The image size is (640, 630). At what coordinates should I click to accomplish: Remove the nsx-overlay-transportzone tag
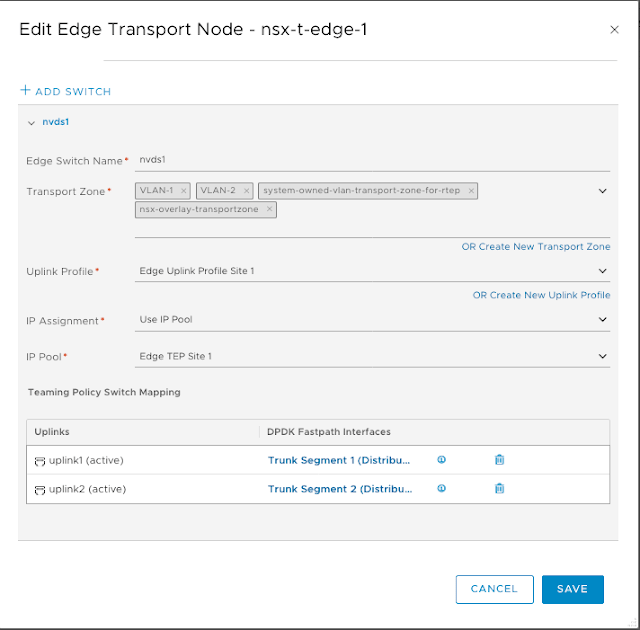(269, 210)
